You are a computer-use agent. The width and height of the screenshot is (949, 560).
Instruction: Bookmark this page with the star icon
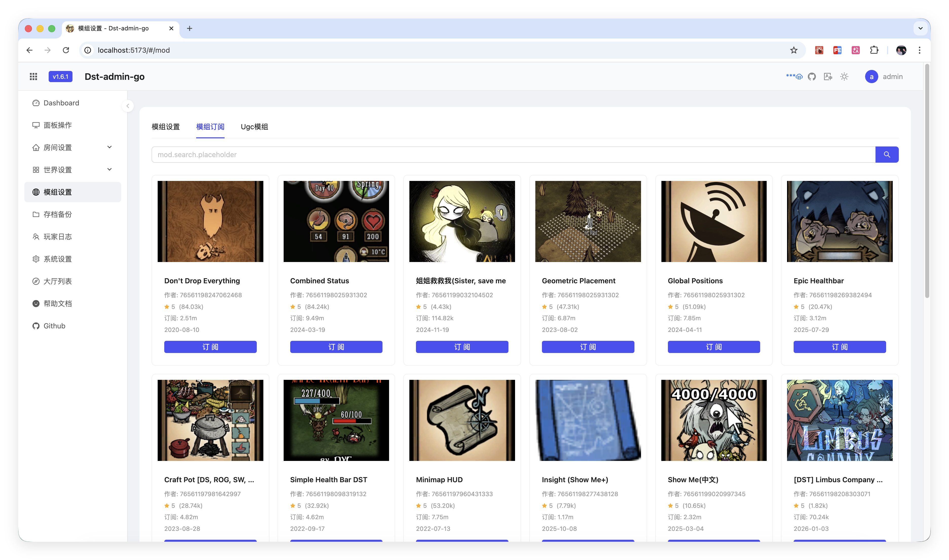793,50
